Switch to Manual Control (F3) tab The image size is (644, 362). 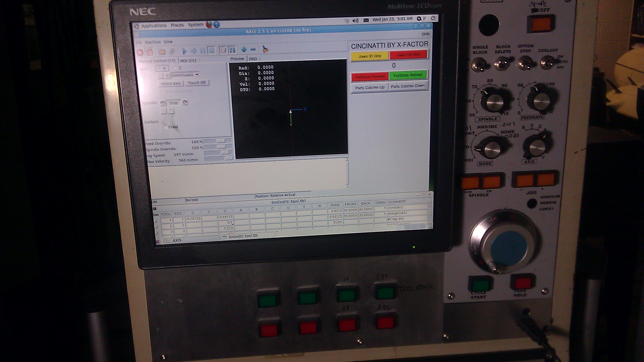tap(157, 61)
